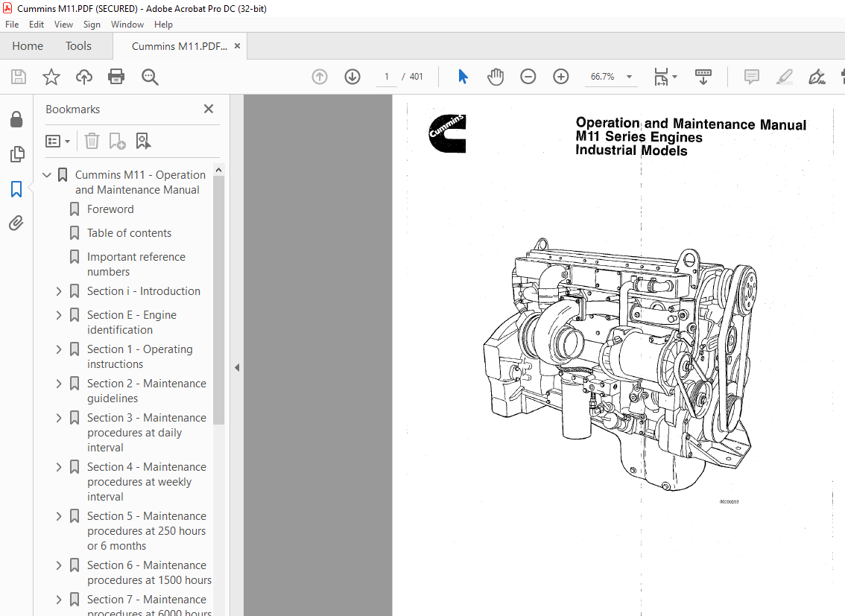The image size is (845, 616).
Task: Open fit page options icon
Action: [665, 77]
